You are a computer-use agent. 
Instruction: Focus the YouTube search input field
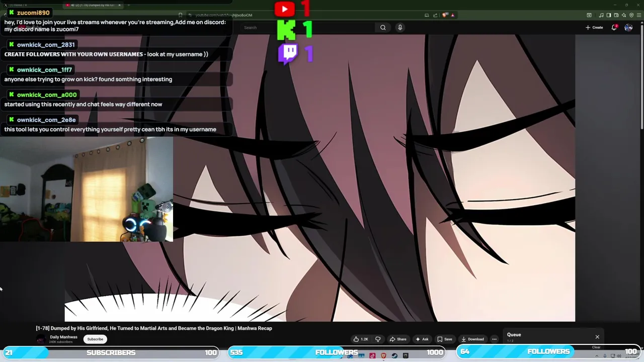pyautogui.click(x=307, y=28)
